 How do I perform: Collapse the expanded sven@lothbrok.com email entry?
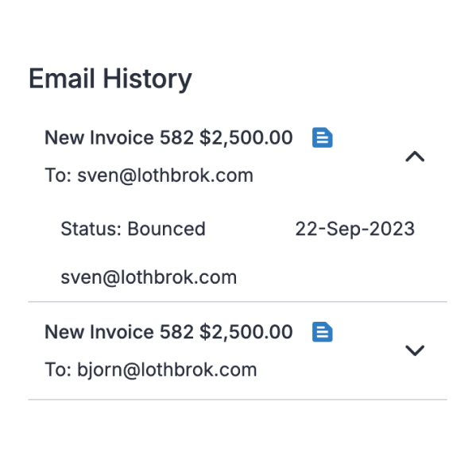tap(415, 157)
